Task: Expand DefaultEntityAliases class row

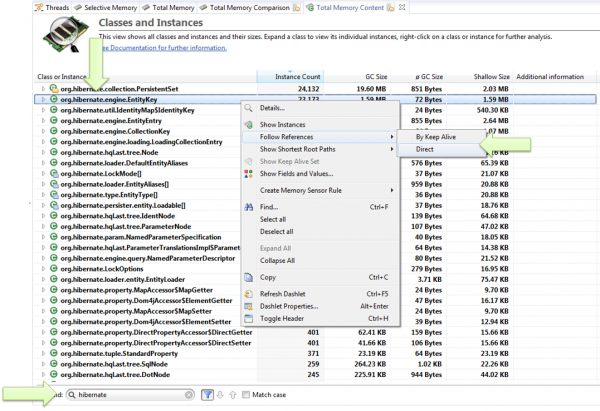Action: click(43, 163)
